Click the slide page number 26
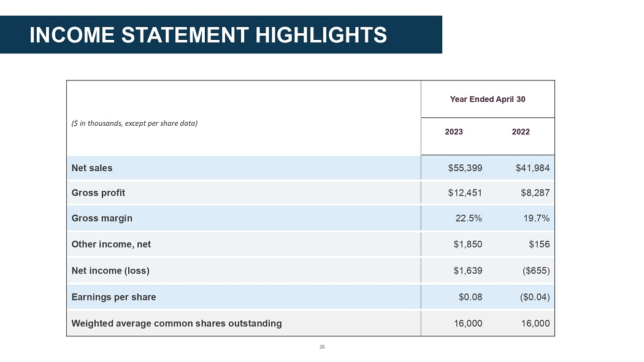 [x=322, y=347]
